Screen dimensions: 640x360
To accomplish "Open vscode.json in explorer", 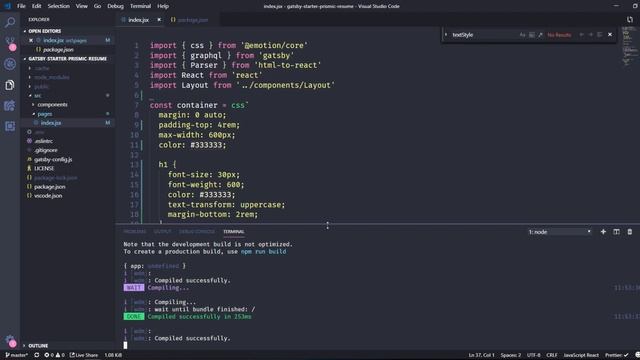I will (48, 196).
